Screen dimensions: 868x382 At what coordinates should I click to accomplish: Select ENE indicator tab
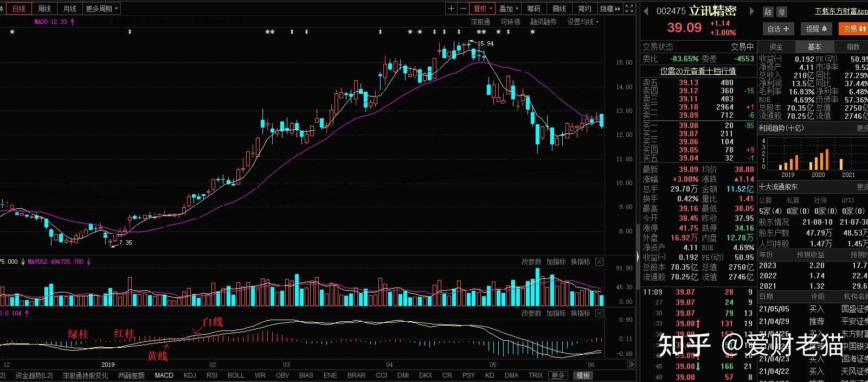330,375
